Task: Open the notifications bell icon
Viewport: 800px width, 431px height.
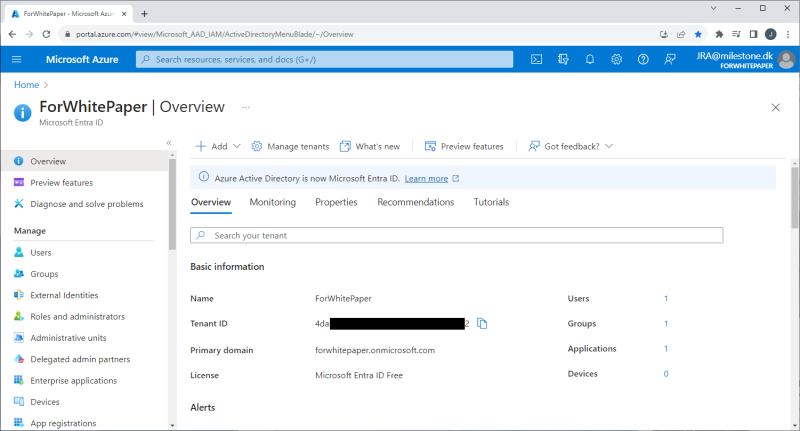Action: [590, 59]
